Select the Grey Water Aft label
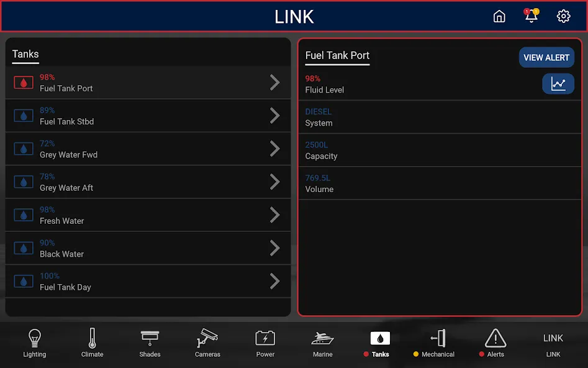This screenshot has width=588, height=368. tap(66, 188)
